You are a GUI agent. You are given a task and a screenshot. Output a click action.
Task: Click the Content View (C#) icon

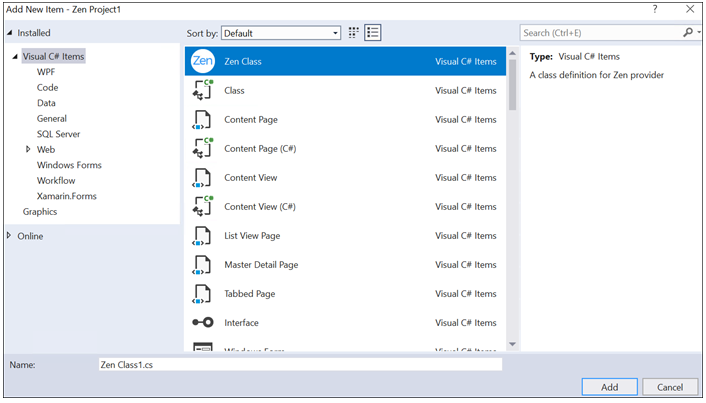coord(203,206)
